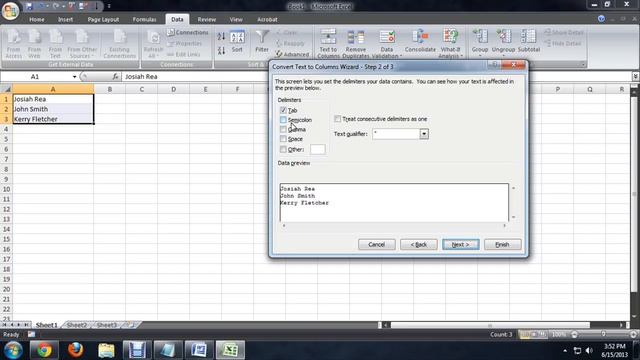
Task: Click the Filter funnel icon
Action: pos(262,41)
